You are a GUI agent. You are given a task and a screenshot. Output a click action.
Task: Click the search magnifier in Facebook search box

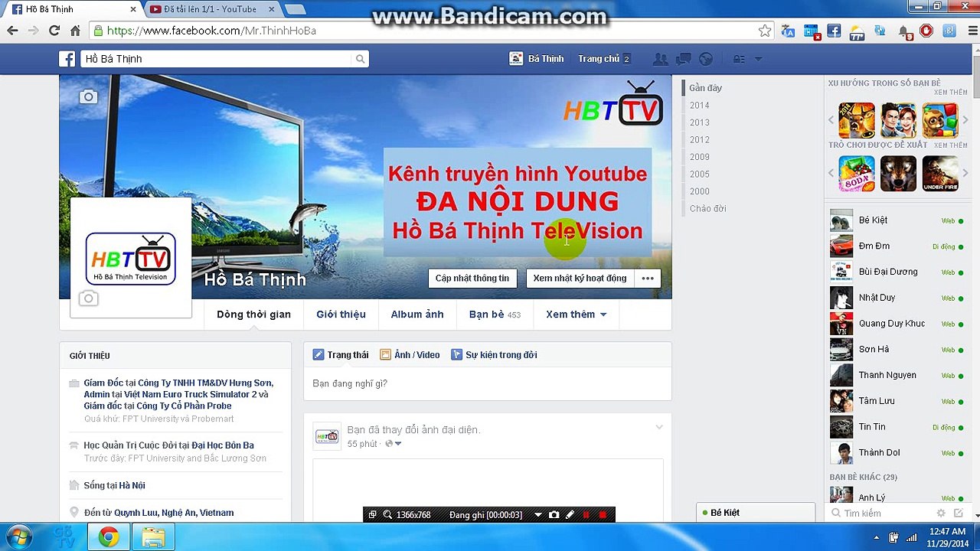coord(360,59)
